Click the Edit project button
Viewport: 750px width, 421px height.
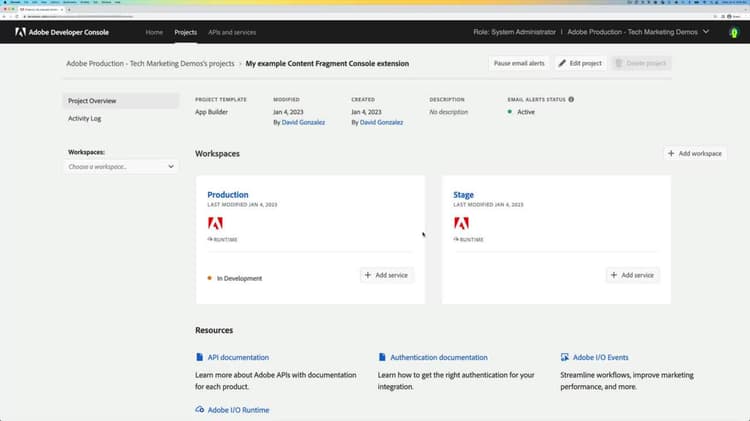point(581,63)
